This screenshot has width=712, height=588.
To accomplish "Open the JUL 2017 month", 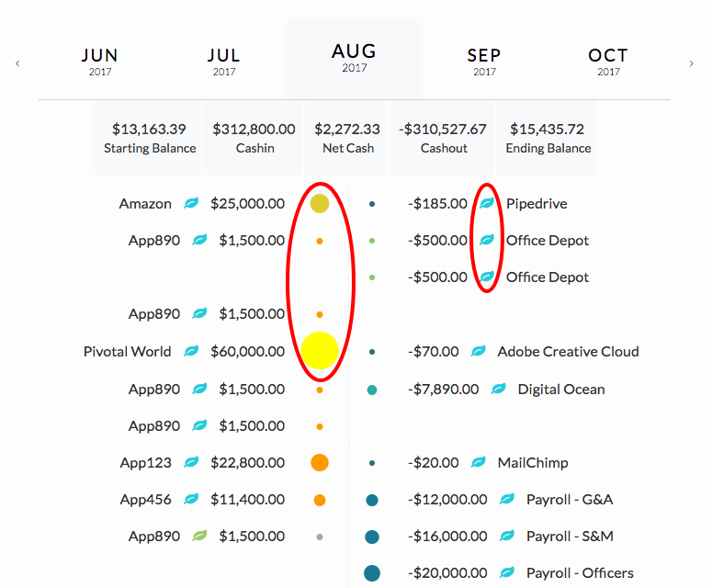I will pos(224,62).
